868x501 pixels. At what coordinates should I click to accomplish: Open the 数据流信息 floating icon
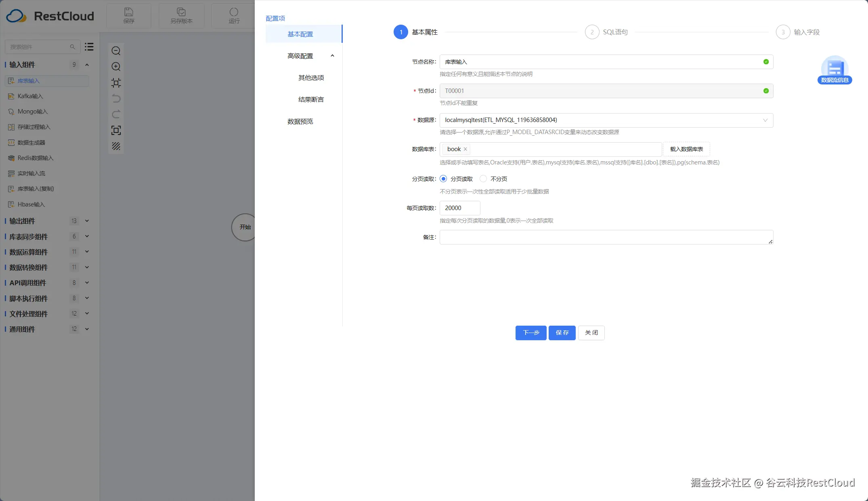click(x=834, y=69)
